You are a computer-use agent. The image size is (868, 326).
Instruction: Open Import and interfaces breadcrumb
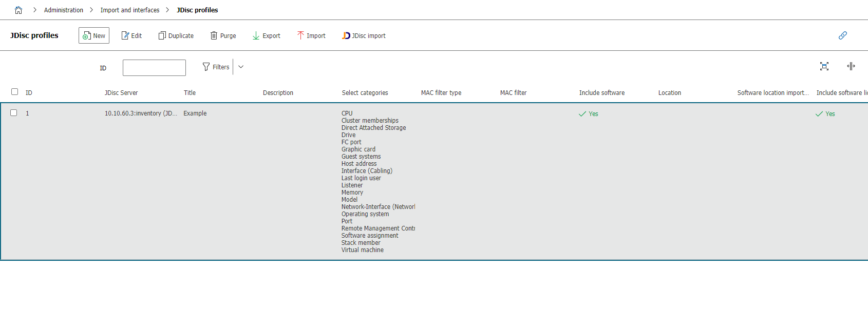point(130,10)
